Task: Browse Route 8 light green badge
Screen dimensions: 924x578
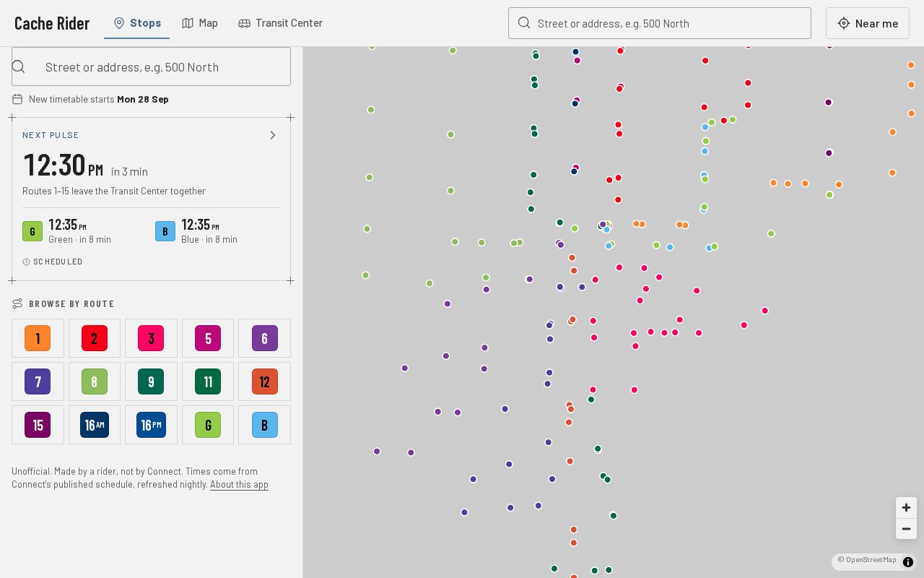Action: tap(95, 381)
